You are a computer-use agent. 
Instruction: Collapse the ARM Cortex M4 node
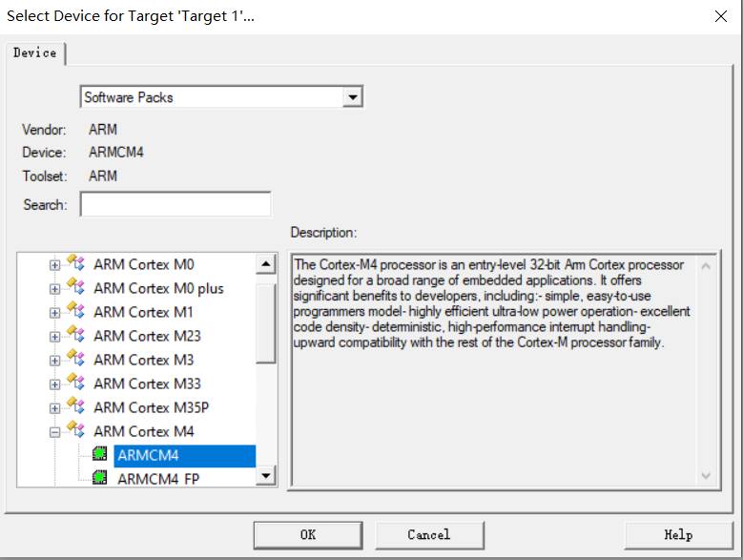pyautogui.click(x=55, y=432)
